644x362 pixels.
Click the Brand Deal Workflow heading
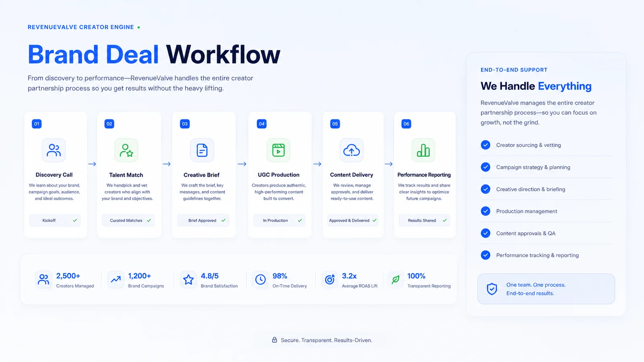click(x=154, y=54)
